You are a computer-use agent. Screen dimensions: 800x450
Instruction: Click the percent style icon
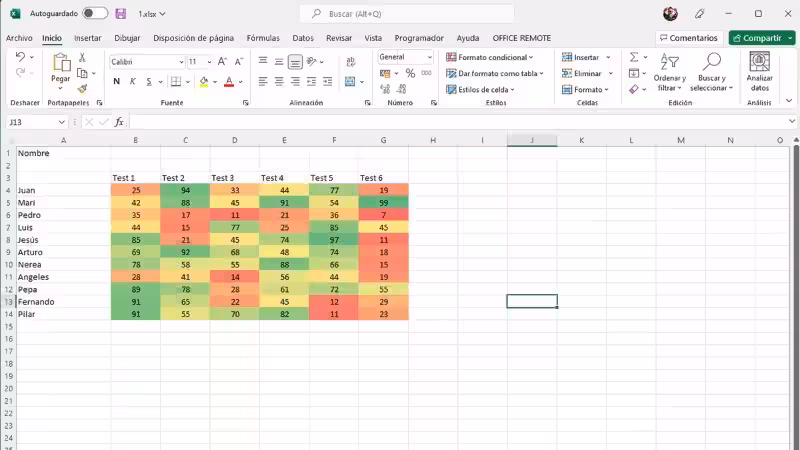(410, 73)
